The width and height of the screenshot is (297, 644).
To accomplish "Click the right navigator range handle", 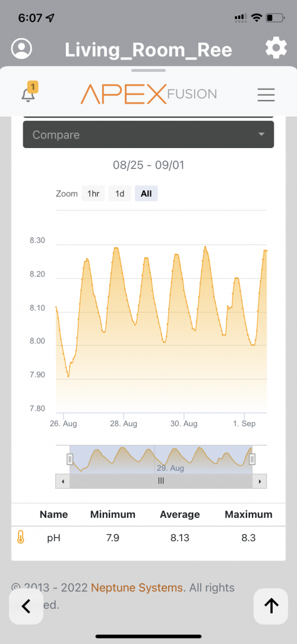I will (x=252, y=458).
